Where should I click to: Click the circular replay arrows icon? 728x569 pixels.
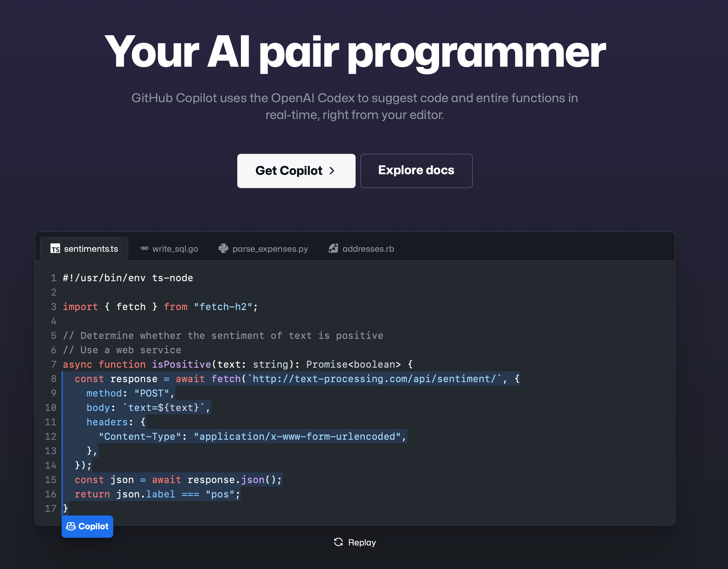pos(339,542)
